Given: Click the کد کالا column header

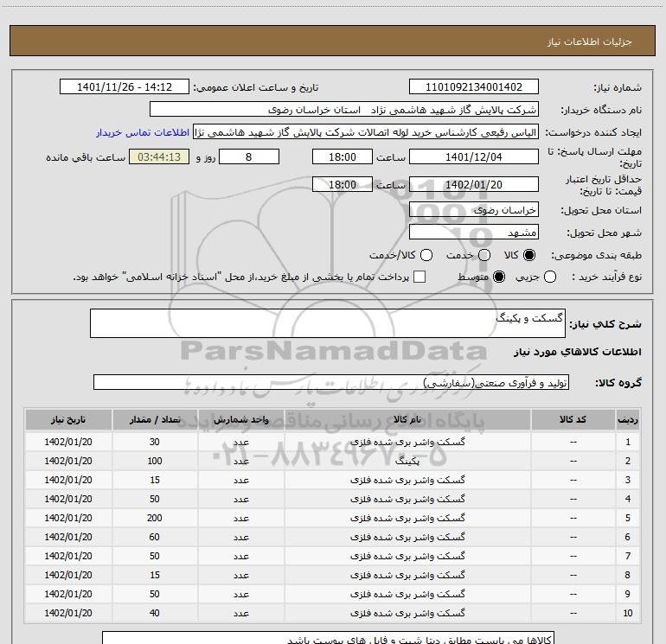Looking at the screenshot, I should (573, 420).
